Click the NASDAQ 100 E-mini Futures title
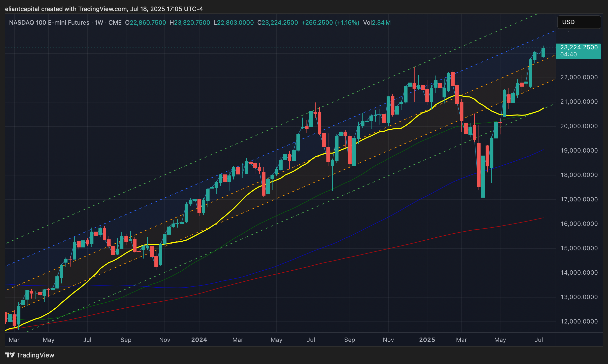 49,23
